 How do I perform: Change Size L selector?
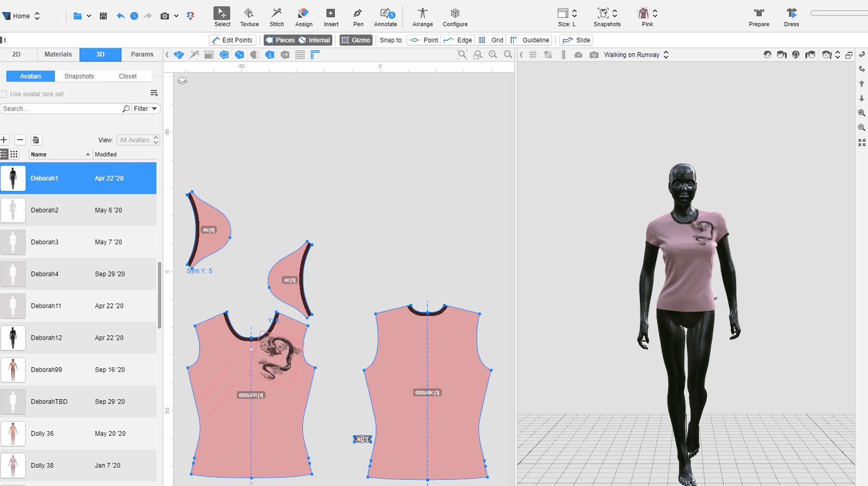pyautogui.click(x=567, y=17)
